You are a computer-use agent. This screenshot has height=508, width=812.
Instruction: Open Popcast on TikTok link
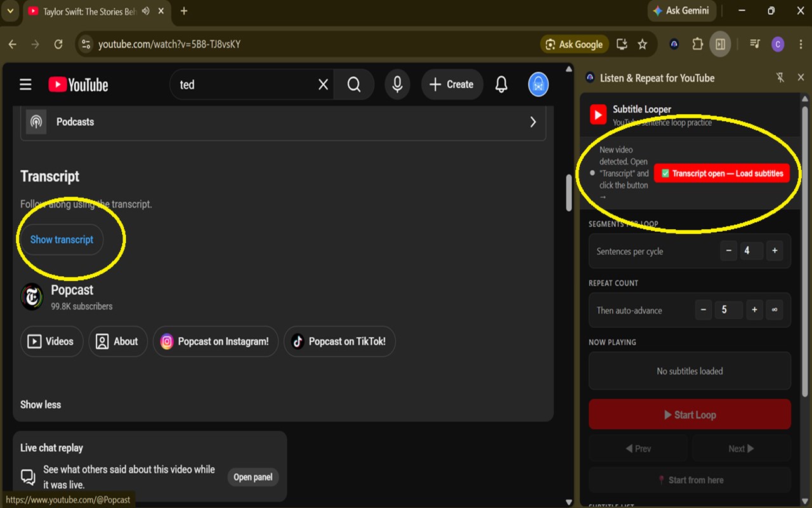339,342
